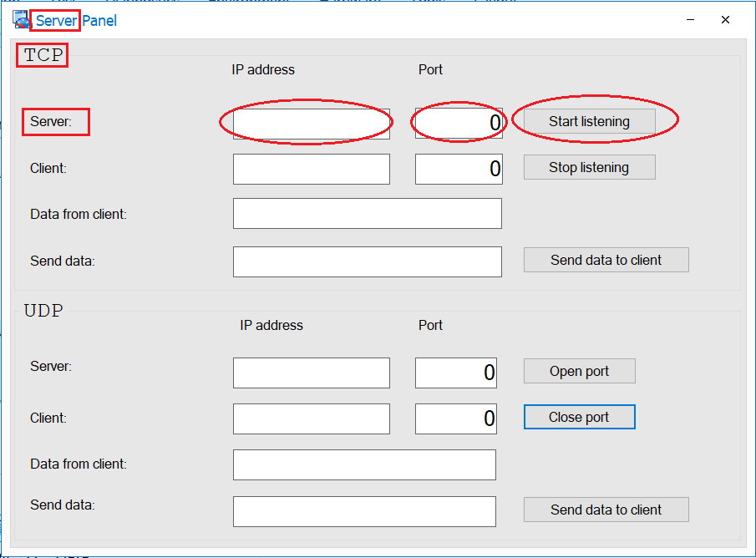Viewport: 756px width, 558px height.
Task: Click the highlighted Close port button
Action: (579, 416)
